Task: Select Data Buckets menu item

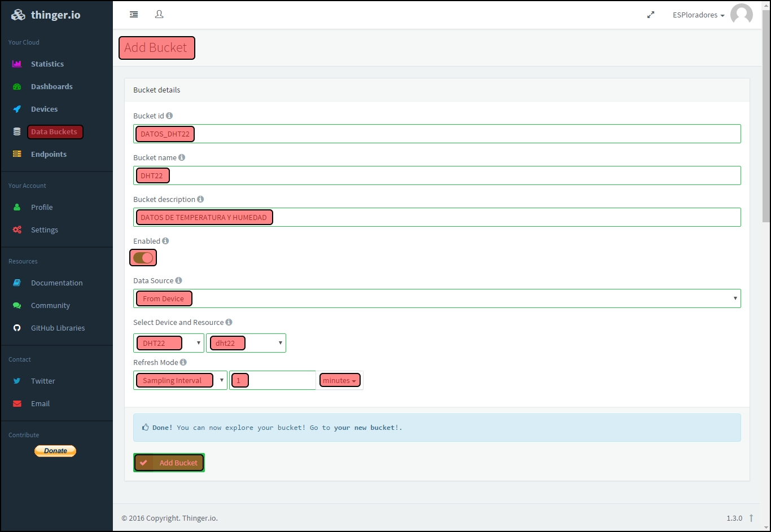Action: point(54,131)
